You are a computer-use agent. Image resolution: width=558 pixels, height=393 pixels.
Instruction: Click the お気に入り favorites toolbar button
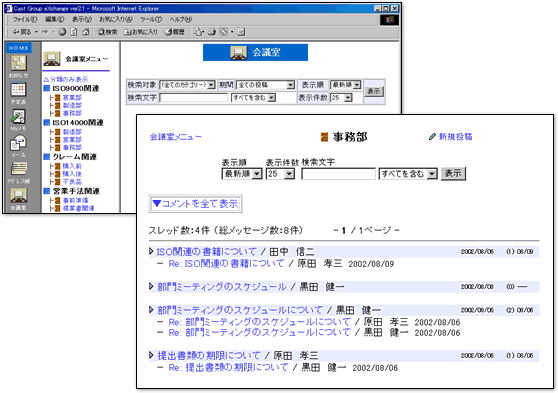click(x=141, y=32)
